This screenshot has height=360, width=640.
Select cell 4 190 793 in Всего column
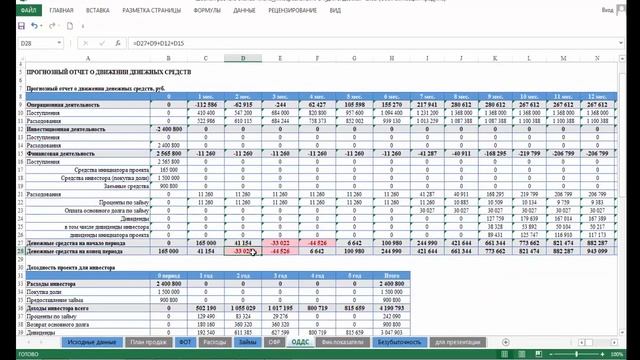click(391, 308)
